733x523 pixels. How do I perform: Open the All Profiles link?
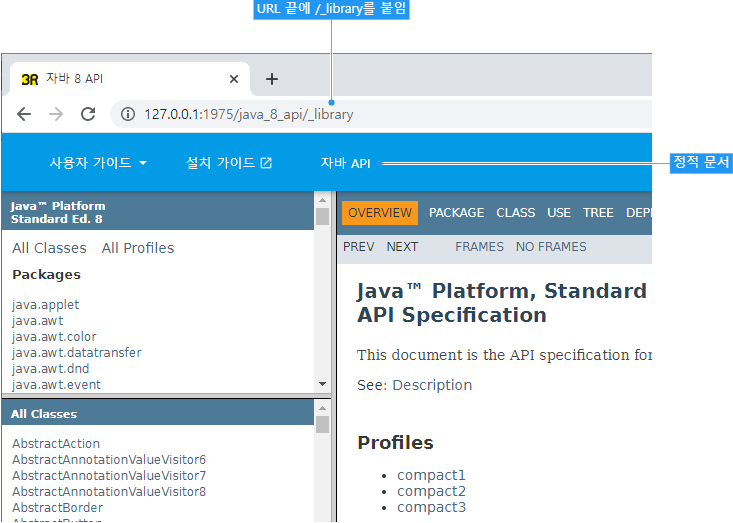(x=138, y=248)
